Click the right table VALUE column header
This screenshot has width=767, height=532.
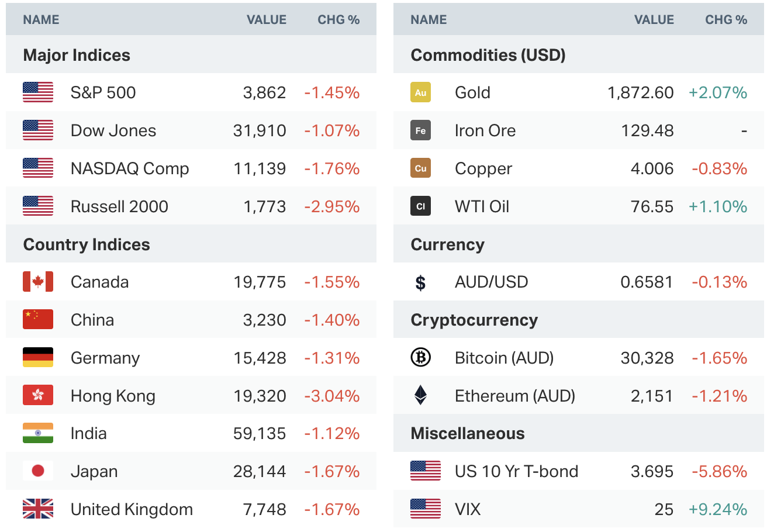tap(654, 20)
